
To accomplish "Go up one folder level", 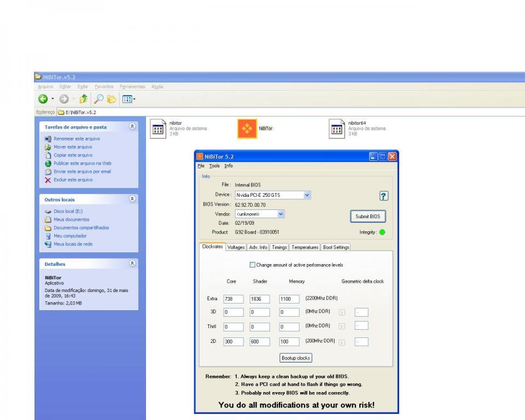I will tap(83, 98).
